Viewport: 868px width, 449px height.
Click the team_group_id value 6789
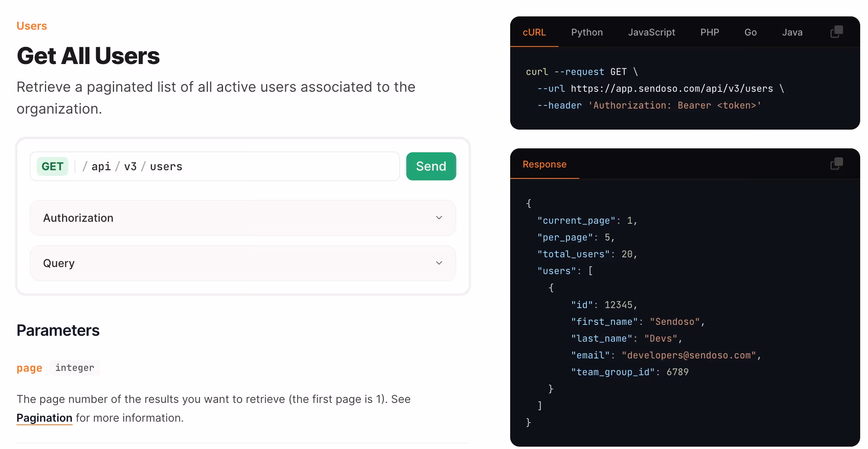(677, 372)
